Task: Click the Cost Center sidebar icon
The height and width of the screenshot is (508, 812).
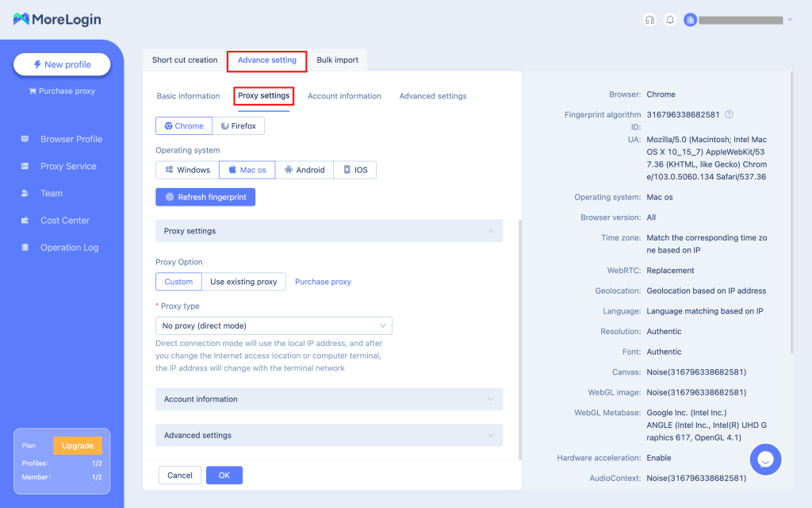Action: [25, 221]
